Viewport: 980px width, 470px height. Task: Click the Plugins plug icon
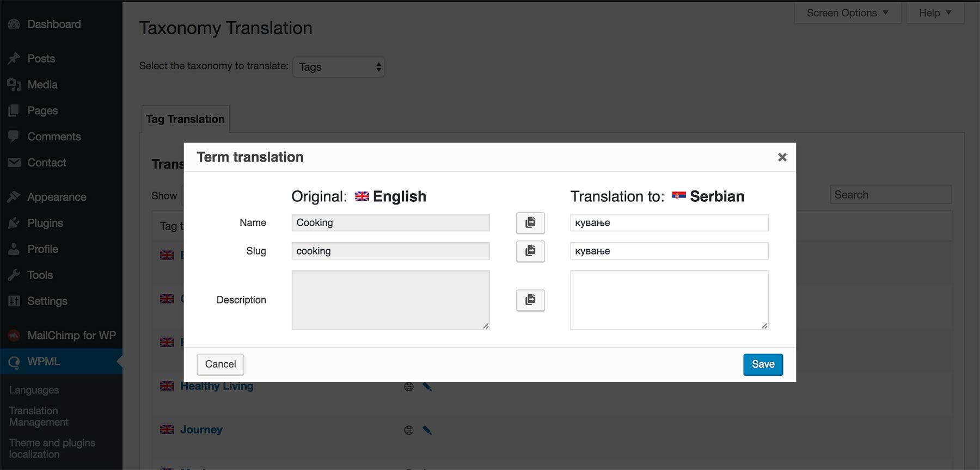[x=14, y=223]
